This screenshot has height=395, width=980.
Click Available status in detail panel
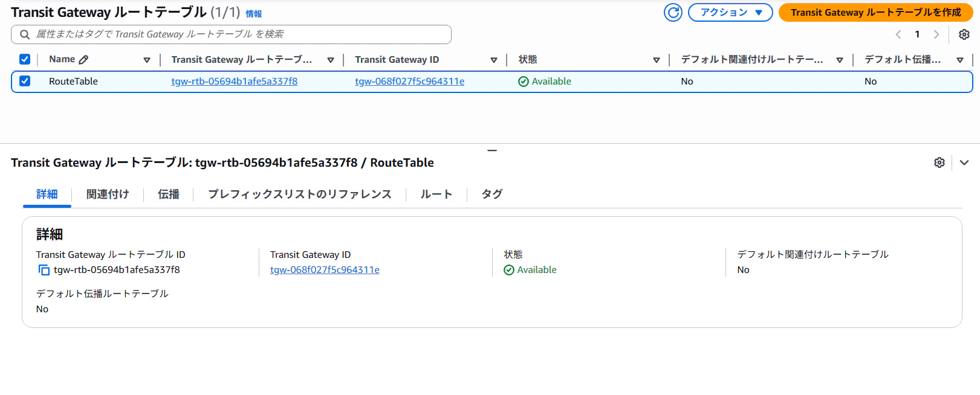[x=530, y=270]
